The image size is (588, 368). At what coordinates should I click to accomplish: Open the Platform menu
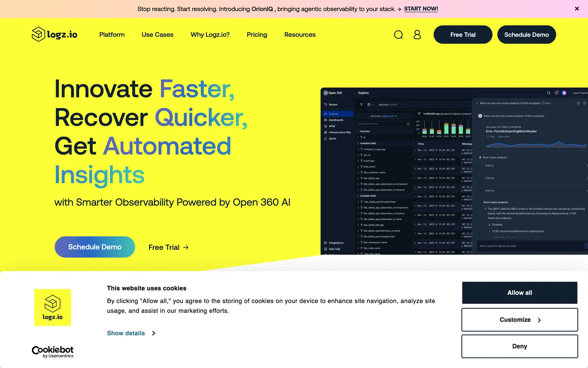(112, 35)
